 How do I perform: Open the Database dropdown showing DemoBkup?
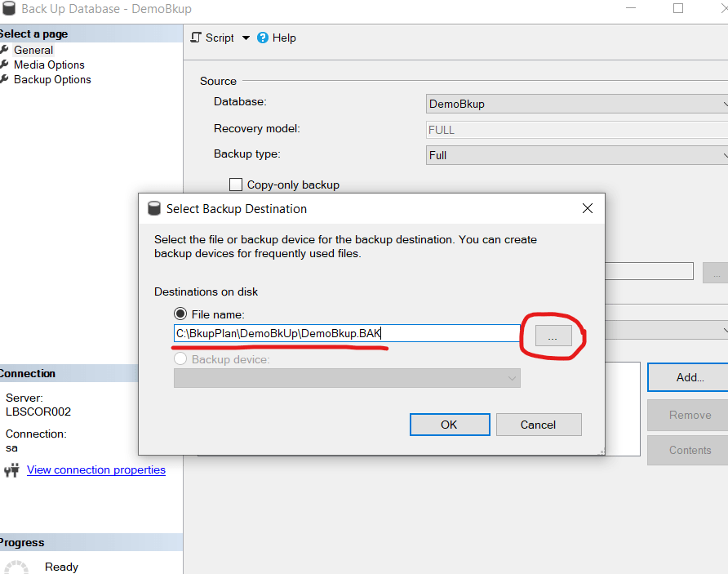tap(576, 104)
